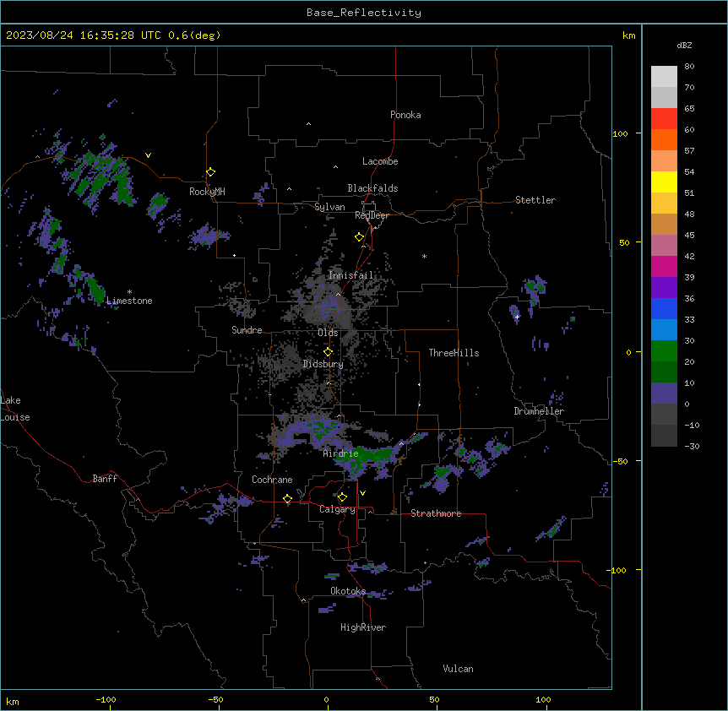Click the yellow V marker northwest of RockyMH
Viewport: 728px width, 711px height.
(x=148, y=155)
